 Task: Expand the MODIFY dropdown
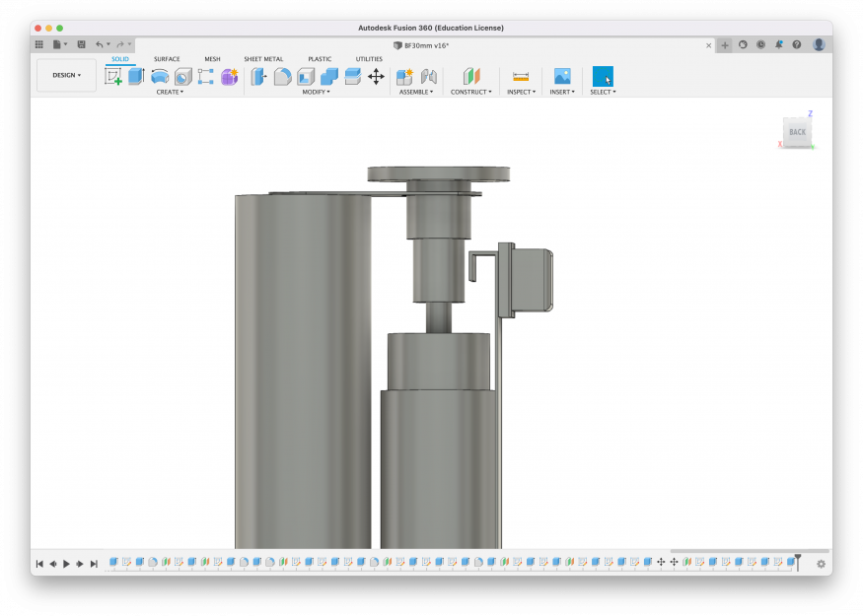[316, 92]
